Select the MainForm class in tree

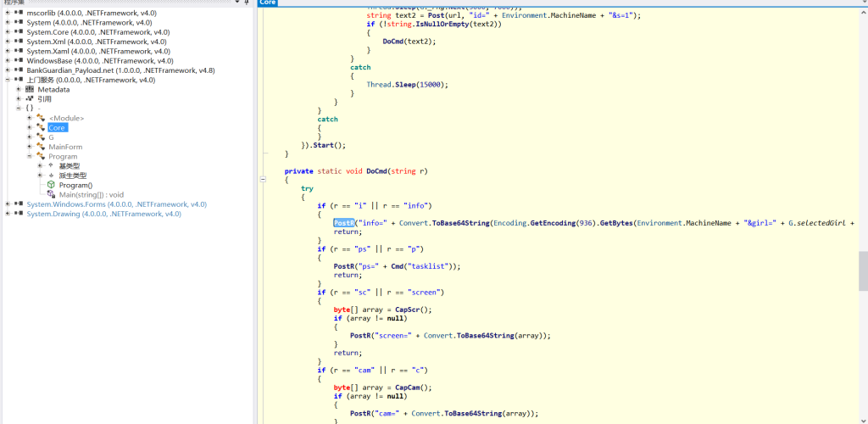pyautogui.click(x=65, y=147)
